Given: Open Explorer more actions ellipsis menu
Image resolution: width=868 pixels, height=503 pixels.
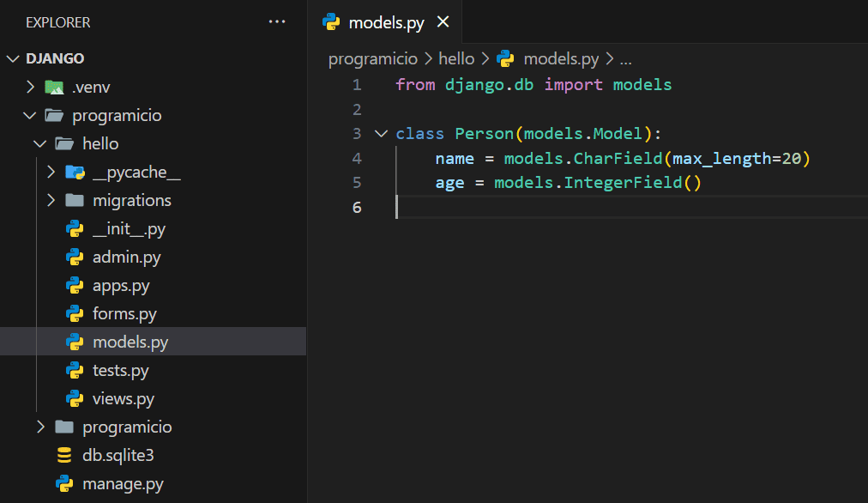Looking at the screenshot, I should coord(277,22).
